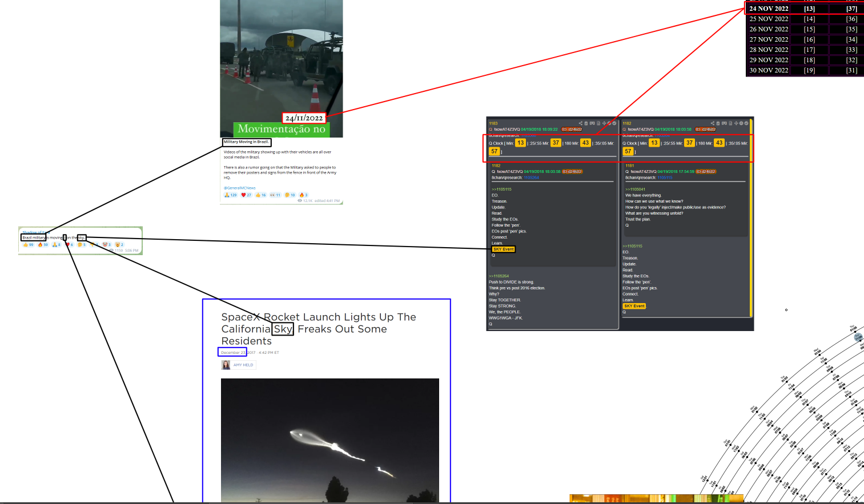This screenshot has height=504, width=864.
Task: Open the Shadow of Ezra channel name
Action: pos(36,233)
